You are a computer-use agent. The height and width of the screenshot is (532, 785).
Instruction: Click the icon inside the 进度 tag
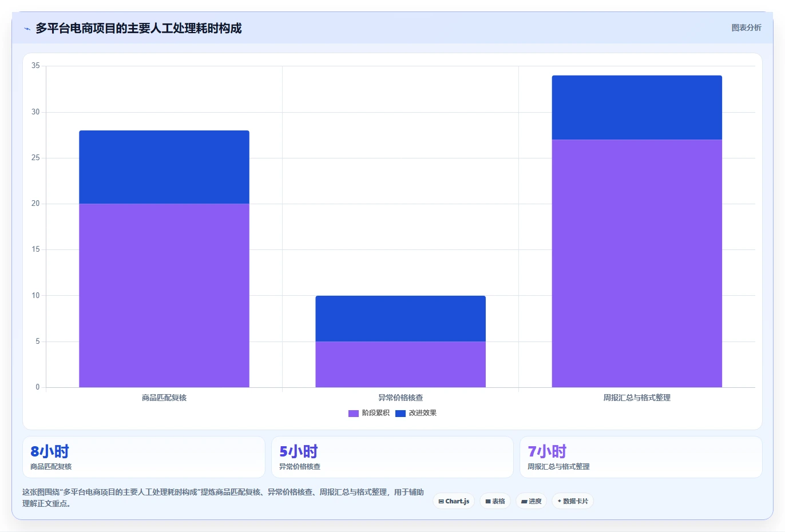click(x=524, y=502)
